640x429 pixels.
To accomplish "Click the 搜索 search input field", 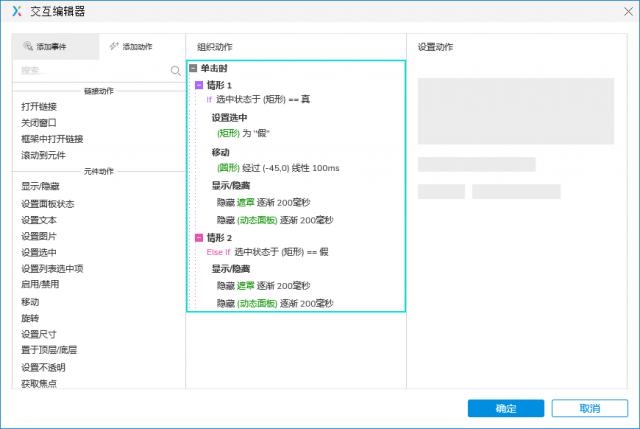I will [90, 70].
